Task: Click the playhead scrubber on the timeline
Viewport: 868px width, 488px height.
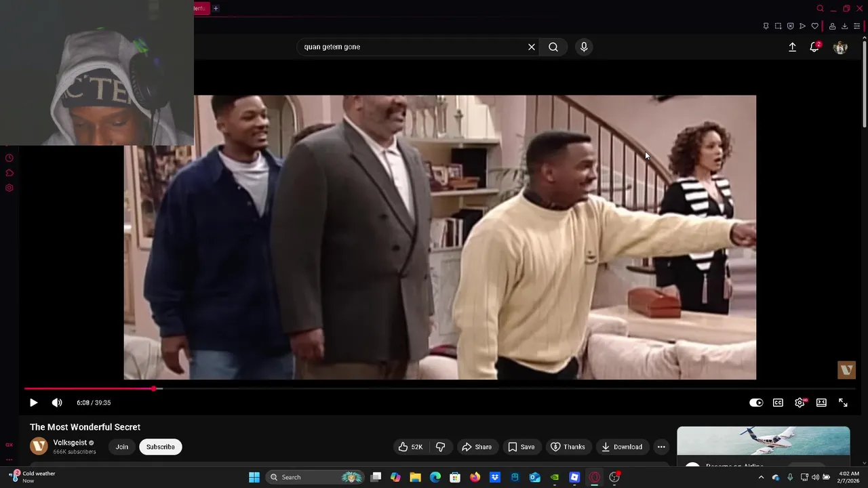Action: [x=155, y=388]
